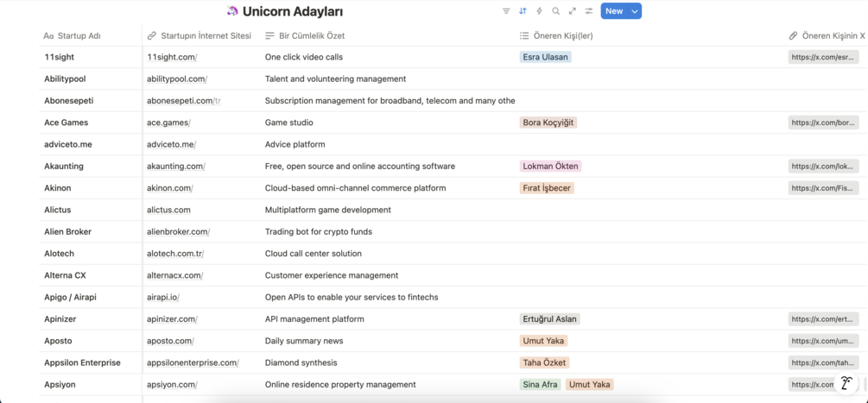Image resolution: width=868 pixels, height=403 pixels.
Task: Open the Akinon startup row title
Action: pyautogui.click(x=58, y=188)
